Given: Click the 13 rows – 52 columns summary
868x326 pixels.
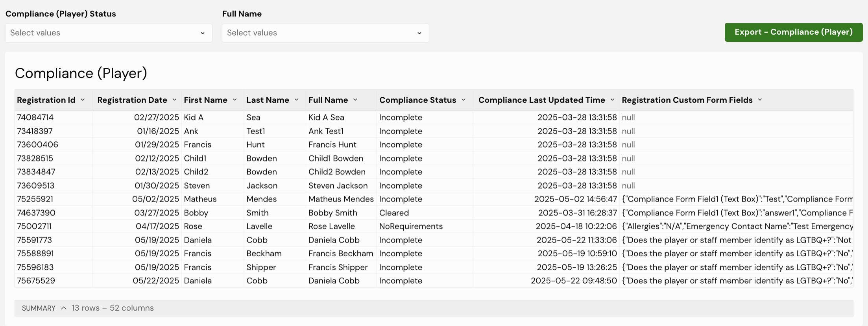Looking at the screenshot, I should 113,308.
